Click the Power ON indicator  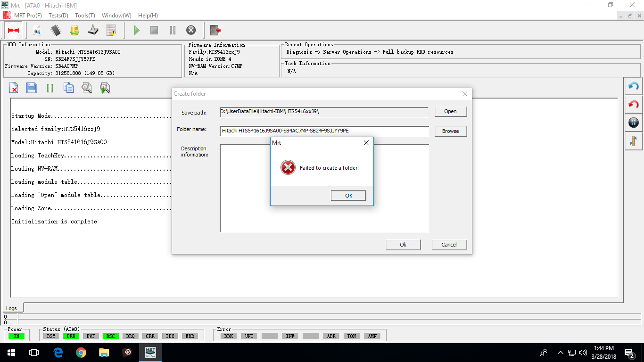pyautogui.click(x=16, y=336)
